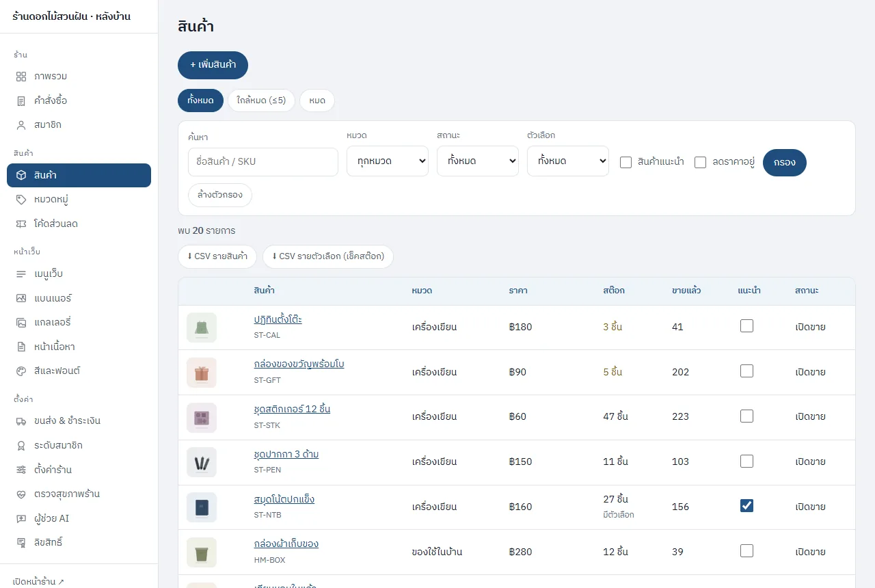Viewport: 875px width, 588px height.
Task: Click the ตั้งค่าร้าน sliders icon
Action: point(21,470)
